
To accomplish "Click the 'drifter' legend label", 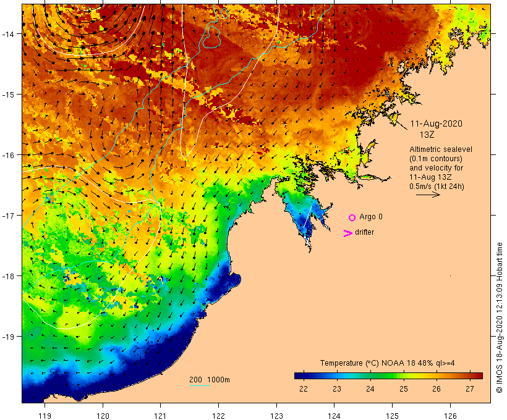I will point(364,232).
